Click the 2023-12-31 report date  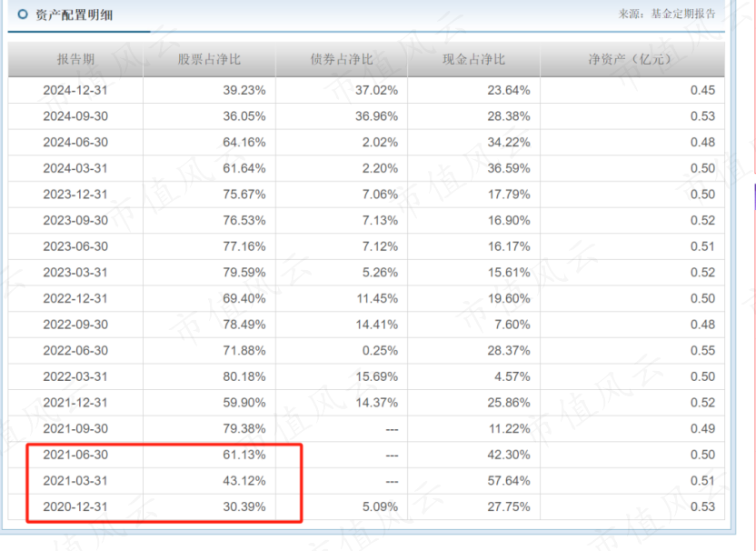75,194
